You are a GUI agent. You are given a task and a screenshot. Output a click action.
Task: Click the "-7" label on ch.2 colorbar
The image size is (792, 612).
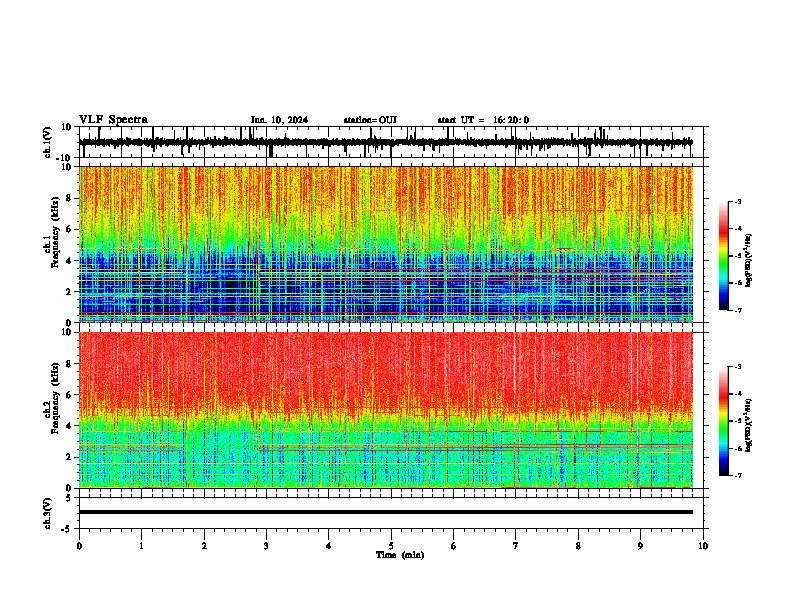pyautogui.click(x=738, y=476)
